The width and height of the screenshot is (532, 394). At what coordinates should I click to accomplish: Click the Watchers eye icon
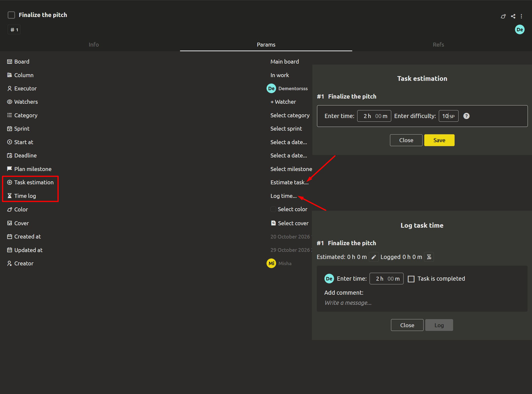pos(9,102)
